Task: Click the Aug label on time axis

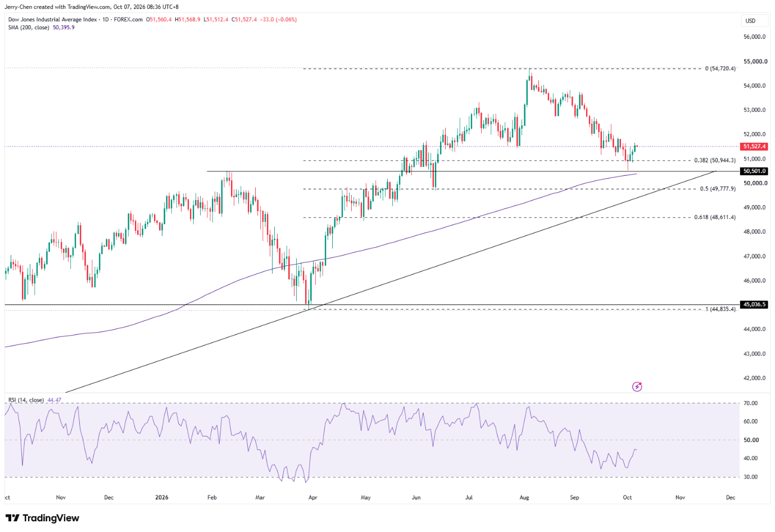Action: [x=524, y=497]
